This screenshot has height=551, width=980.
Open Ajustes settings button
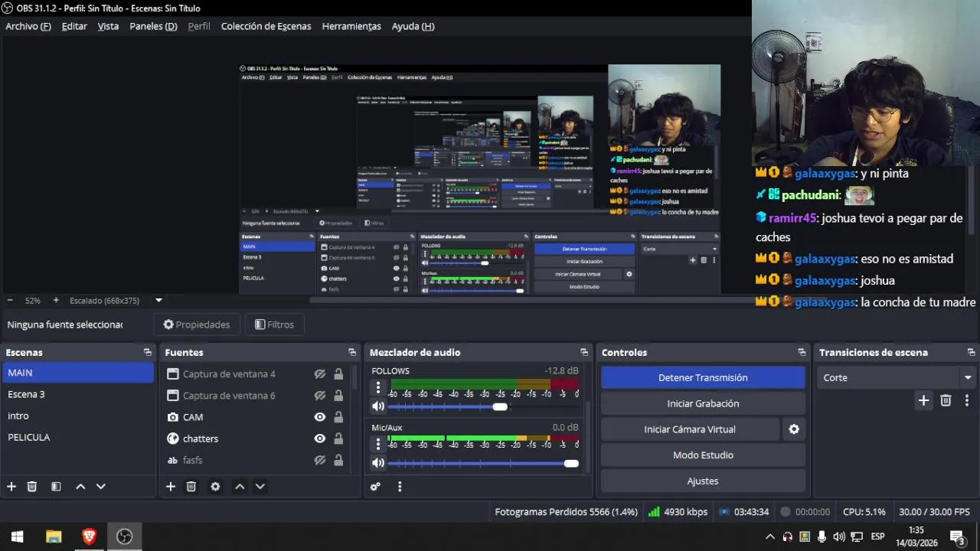coord(703,481)
